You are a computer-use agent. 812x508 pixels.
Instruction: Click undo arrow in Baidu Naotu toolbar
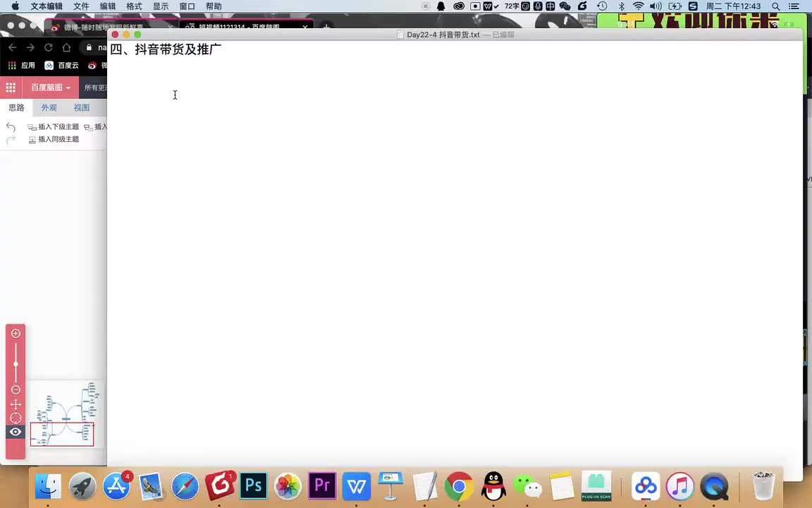11,127
